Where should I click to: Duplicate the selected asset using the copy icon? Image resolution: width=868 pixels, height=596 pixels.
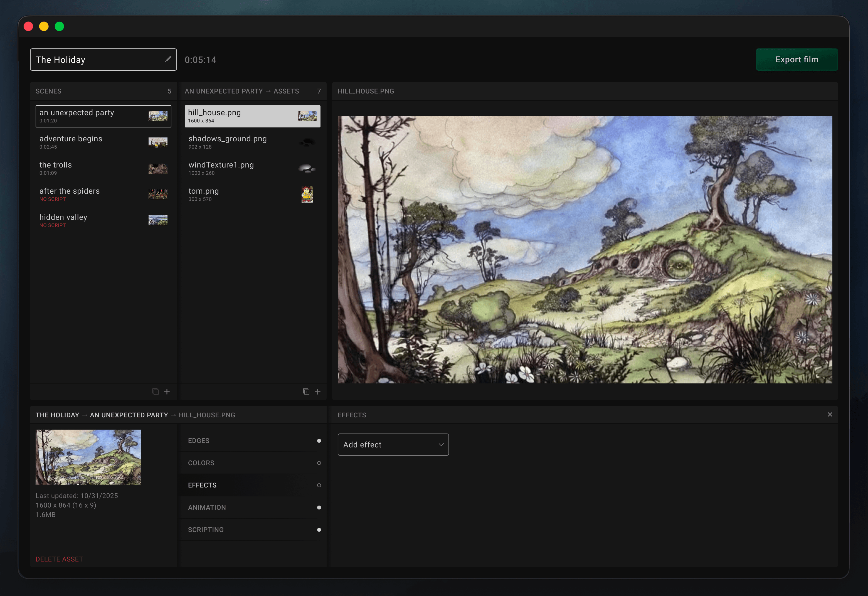[306, 391]
